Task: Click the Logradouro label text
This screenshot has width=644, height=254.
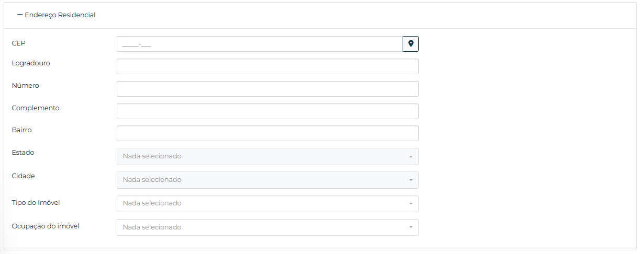Action: click(x=31, y=63)
